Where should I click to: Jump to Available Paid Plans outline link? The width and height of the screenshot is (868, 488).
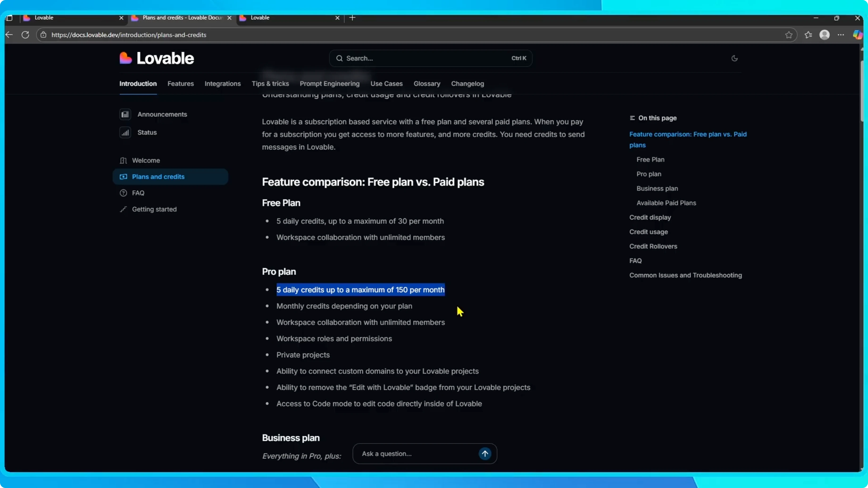(x=666, y=203)
